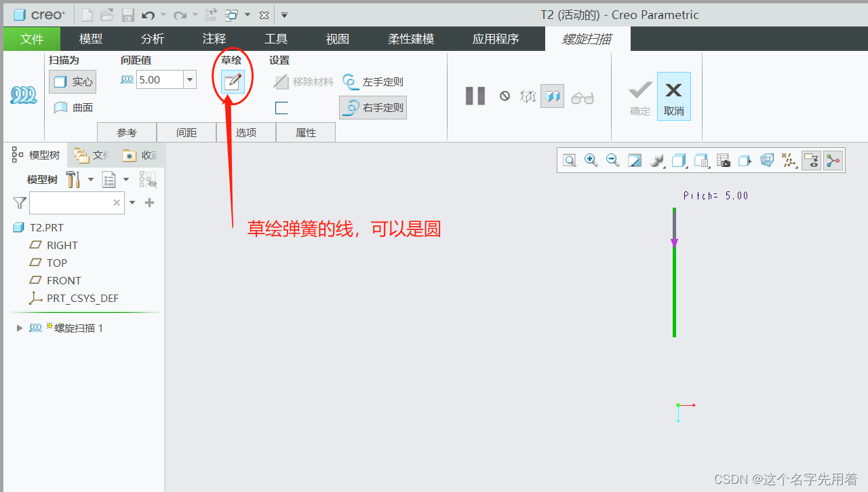This screenshot has height=492, width=868.
Task: Toggle the annotation display icon
Action: coord(811,160)
